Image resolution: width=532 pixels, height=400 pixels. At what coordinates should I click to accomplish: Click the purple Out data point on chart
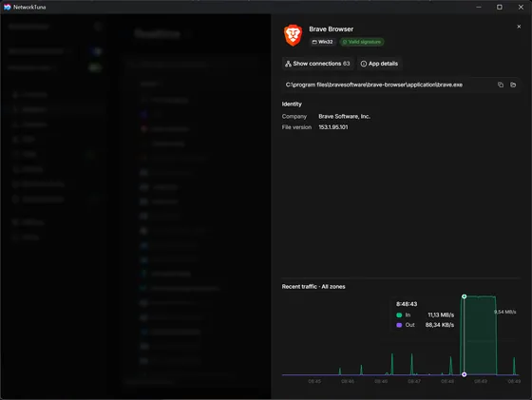(465, 374)
